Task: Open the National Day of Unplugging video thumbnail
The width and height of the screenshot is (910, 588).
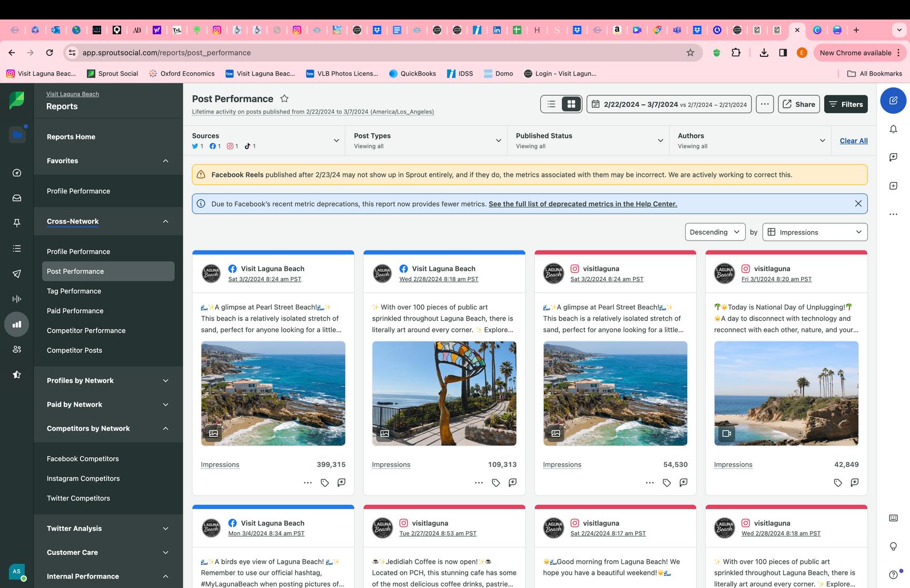Action: tap(786, 393)
